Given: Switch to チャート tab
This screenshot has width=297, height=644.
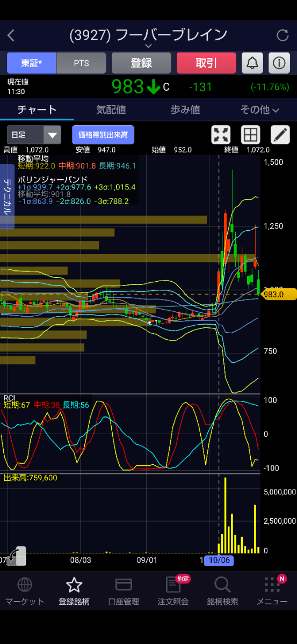Looking at the screenshot, I should [37, 109].
